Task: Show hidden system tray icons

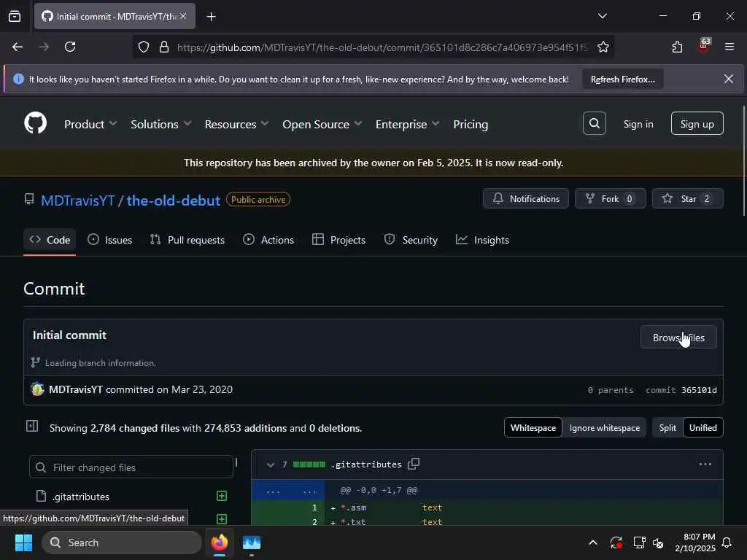Action: [x=593, y=542]
